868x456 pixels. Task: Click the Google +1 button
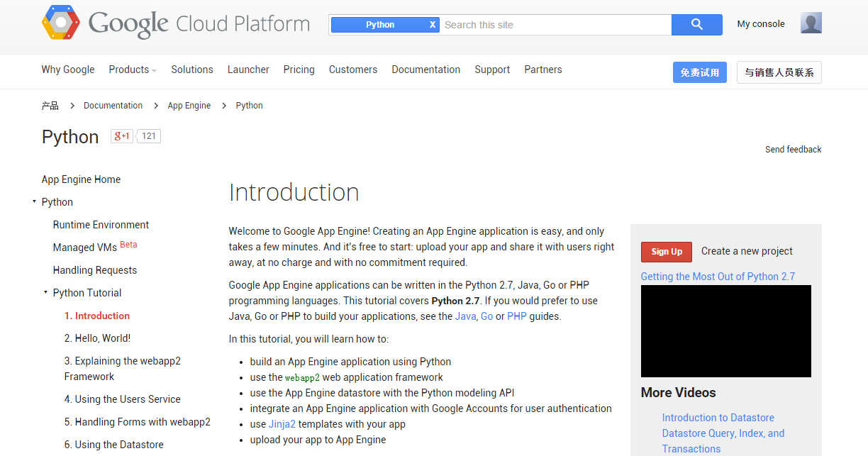(122, 136)
